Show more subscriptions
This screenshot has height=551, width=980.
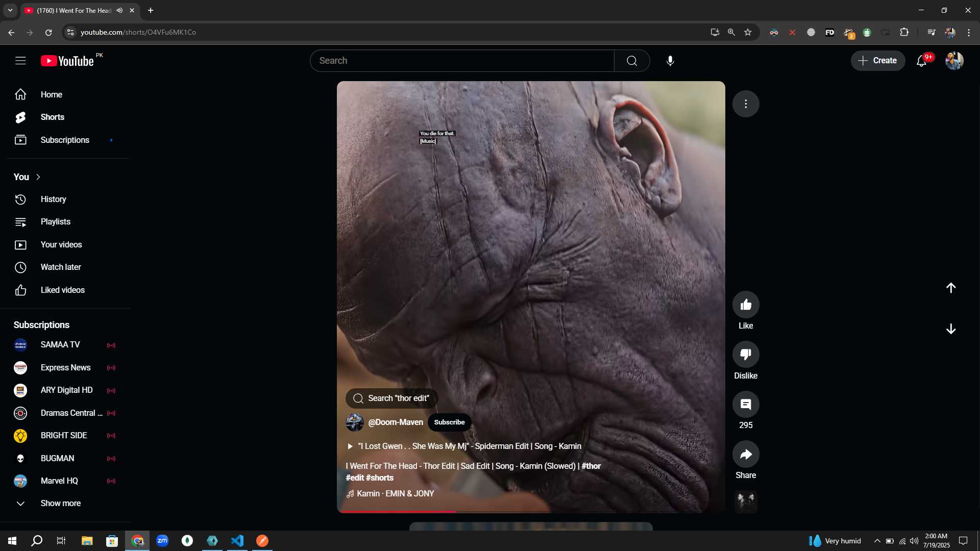pos(61,504)
